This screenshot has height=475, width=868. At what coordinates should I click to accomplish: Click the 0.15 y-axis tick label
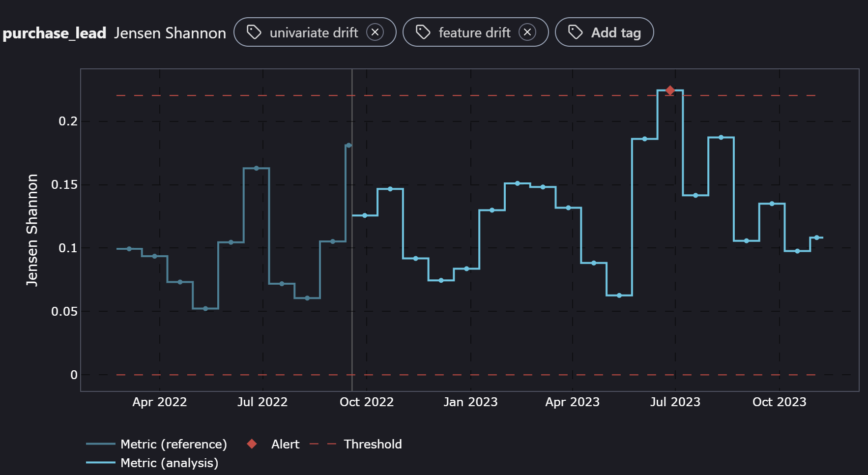(64, 184)
